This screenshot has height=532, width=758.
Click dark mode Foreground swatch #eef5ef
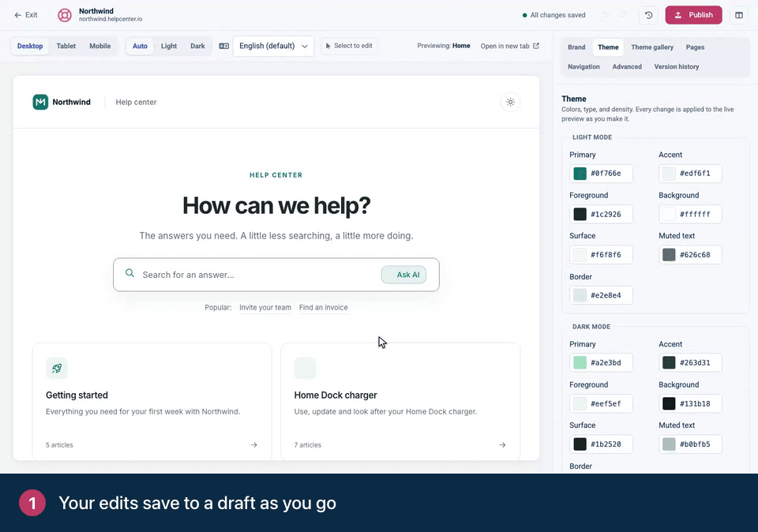580,403
